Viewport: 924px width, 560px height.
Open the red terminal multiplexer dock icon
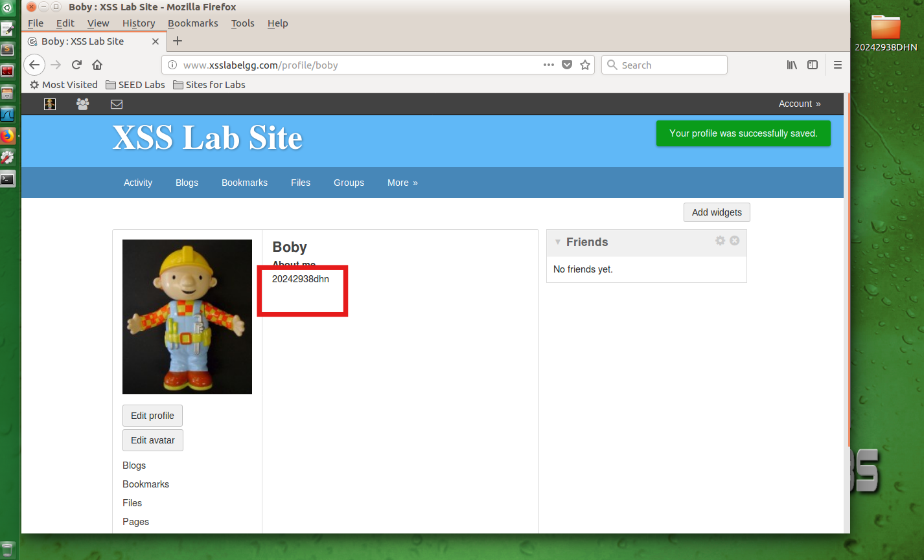coord(7,71)
